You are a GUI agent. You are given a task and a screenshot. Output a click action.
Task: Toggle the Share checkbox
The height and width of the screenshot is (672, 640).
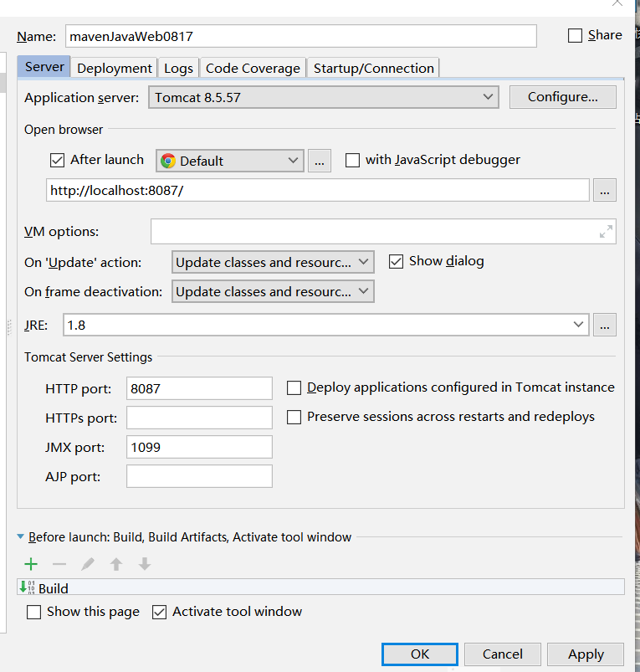pos(575,36)
